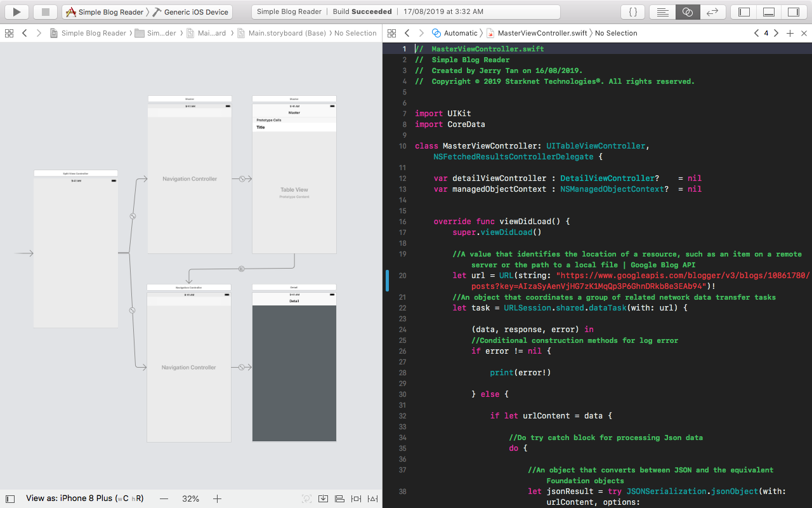Select the lower Navigation Controller scene
Image resolution: width=812 pixels, height=508 pixels.
189,363
